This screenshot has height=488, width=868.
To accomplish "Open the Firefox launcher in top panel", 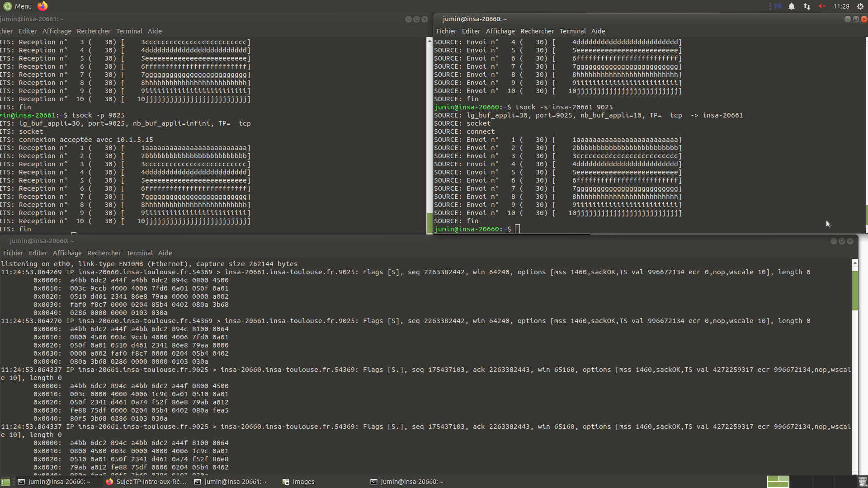I will (x=42, y=6).
